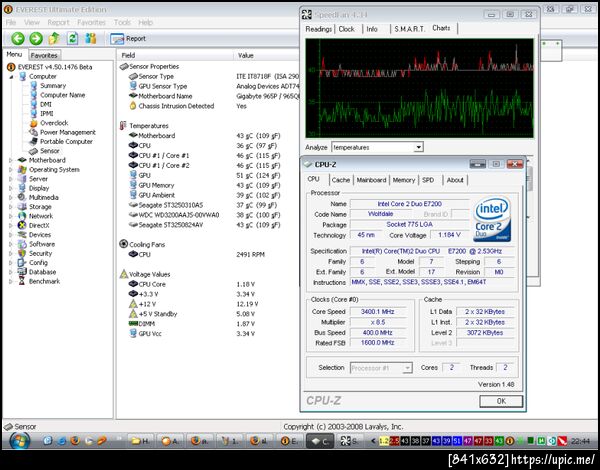Click the Benchmark hourglass icon

point(22,281)
